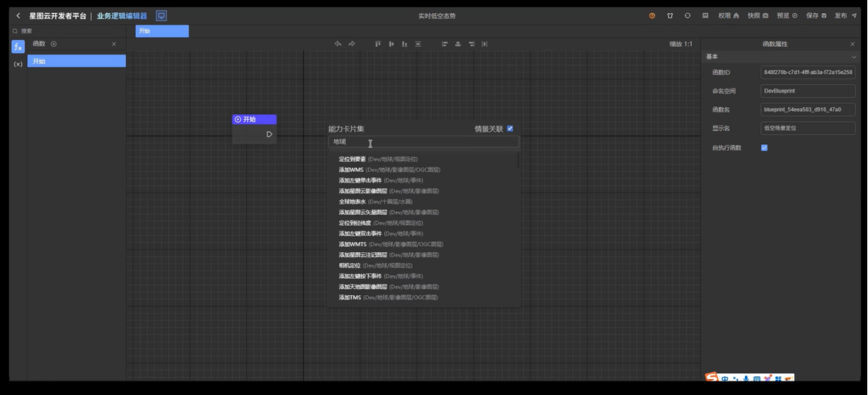Click the output pin of 开始 node

coord(270,134)
